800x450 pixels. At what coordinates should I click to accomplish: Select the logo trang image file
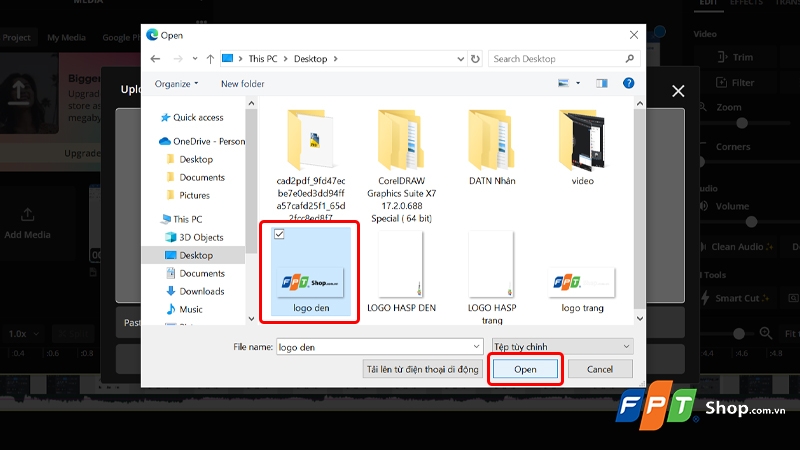click(582, 288)
